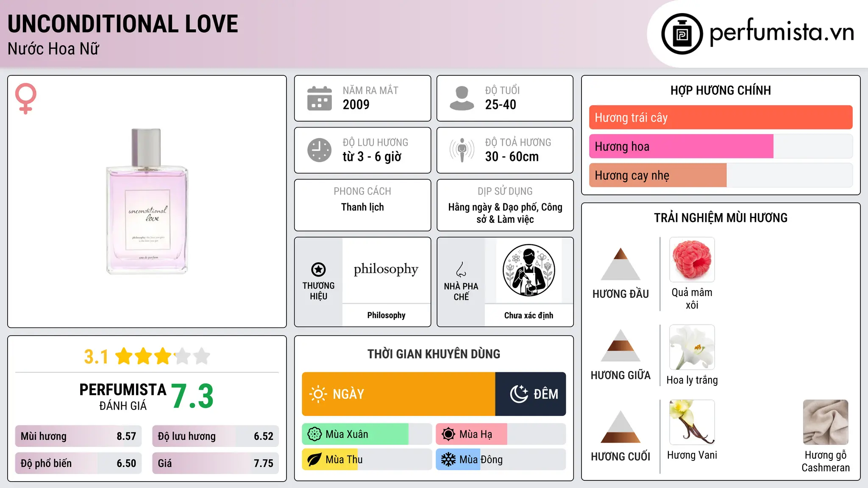Click the green 7.3 Perfumista score
This screenshot has height=488, width=868.
point(192,396)
